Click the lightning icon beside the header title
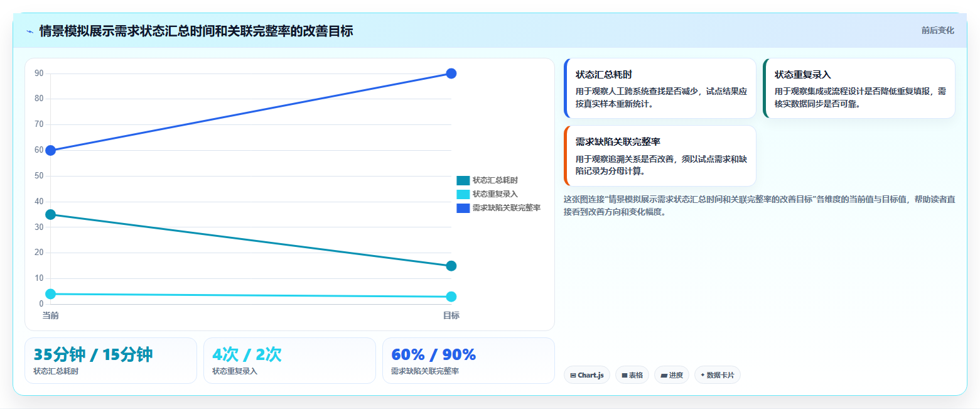 pos(30,31)
